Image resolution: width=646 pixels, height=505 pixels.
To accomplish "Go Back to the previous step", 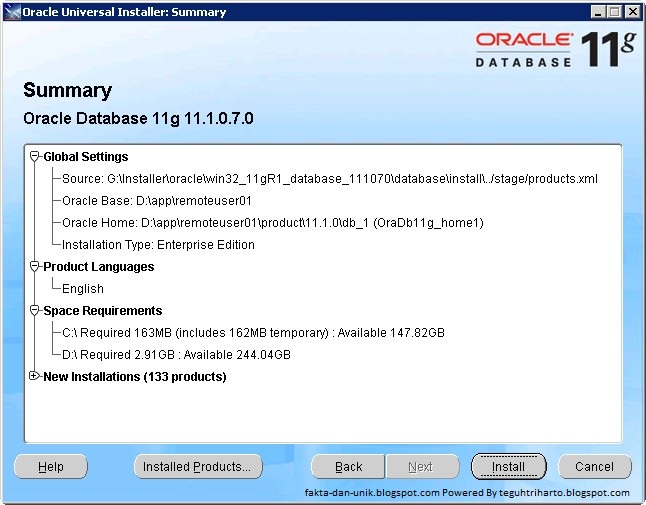I will [x=348, y=467].
